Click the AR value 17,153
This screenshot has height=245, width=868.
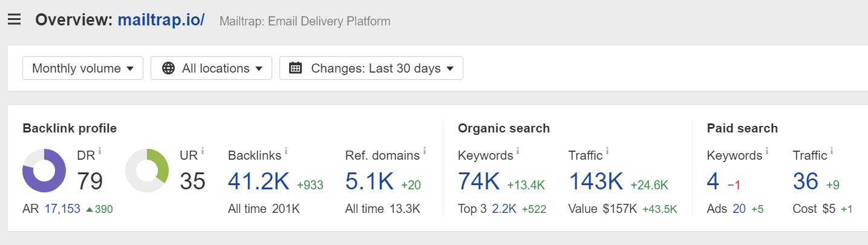(62, 209)
